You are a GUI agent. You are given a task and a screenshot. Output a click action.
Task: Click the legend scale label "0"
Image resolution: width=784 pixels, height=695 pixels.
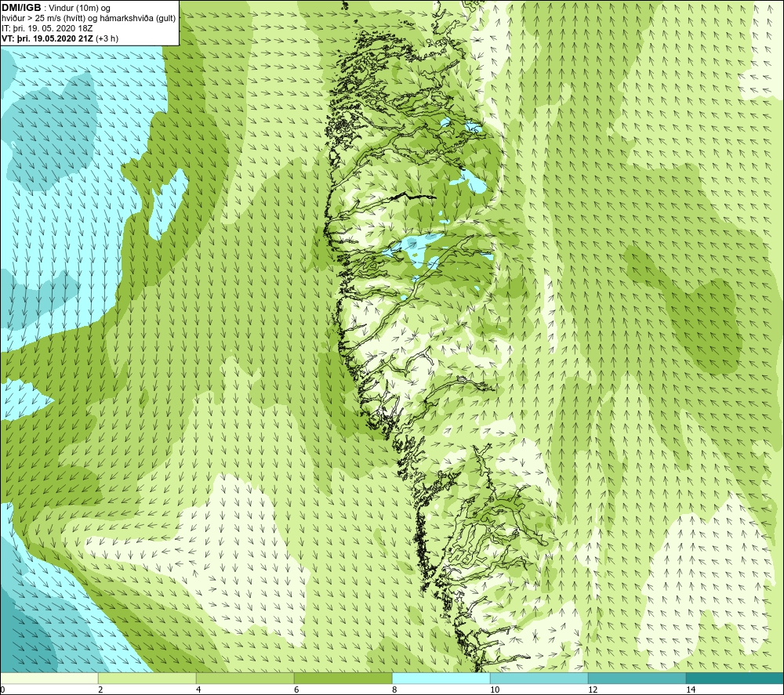tap(2, 690)
